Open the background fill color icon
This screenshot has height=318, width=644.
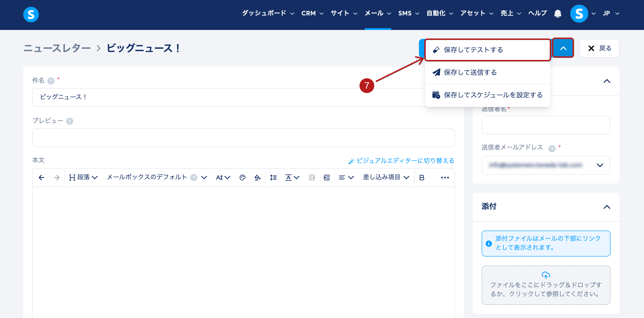coord(257,178)
